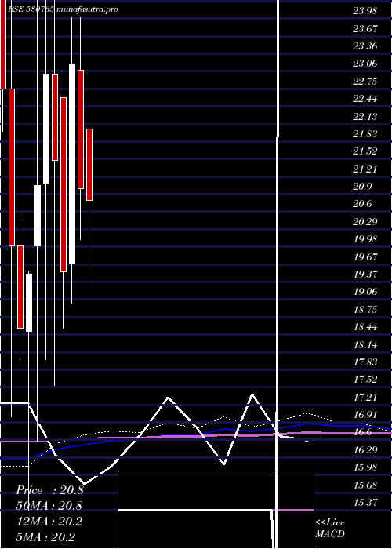
Task: Click the 23.36 price axis label
Action: [365, 45]
